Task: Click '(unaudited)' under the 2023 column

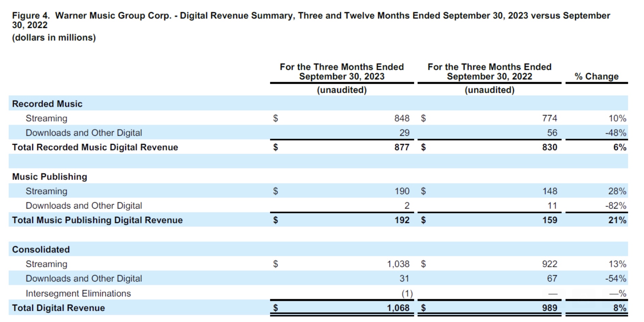Action: (x=342, y=90)
